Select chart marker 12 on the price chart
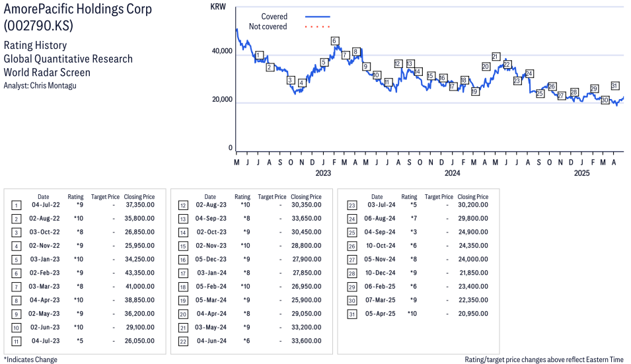Image resolution: width=631 pixels, height=364 pixels. (398, 63)
